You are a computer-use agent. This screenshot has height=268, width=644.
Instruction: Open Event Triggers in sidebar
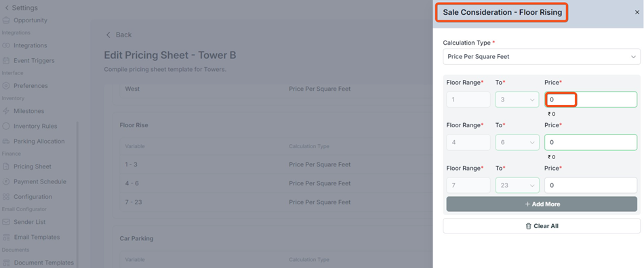point(34,61)
